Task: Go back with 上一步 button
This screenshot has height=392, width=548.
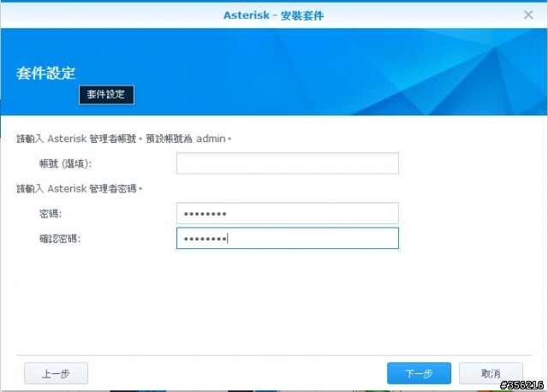Action: pos(56,373)
